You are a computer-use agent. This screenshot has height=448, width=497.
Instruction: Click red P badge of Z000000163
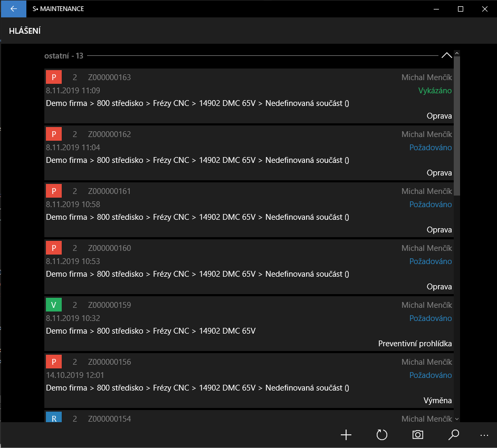tap(54, 77)
